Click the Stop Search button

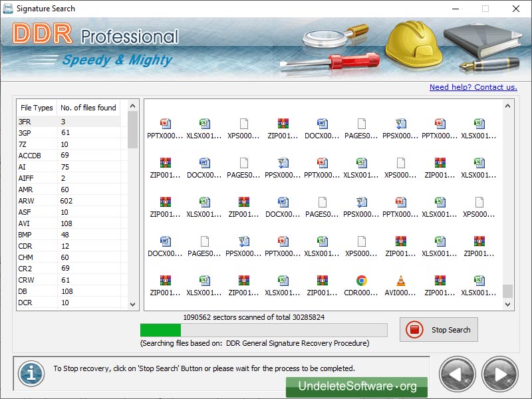coord(439,329)
